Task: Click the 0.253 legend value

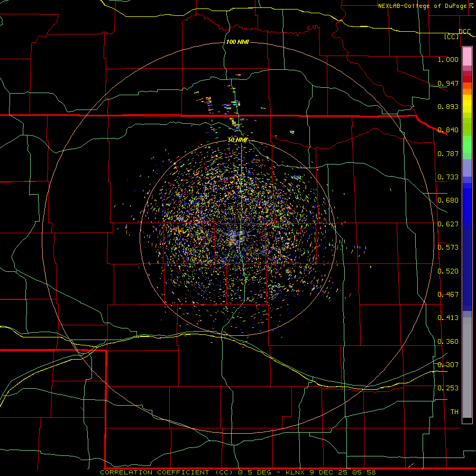Action: (x=448, y=388)
